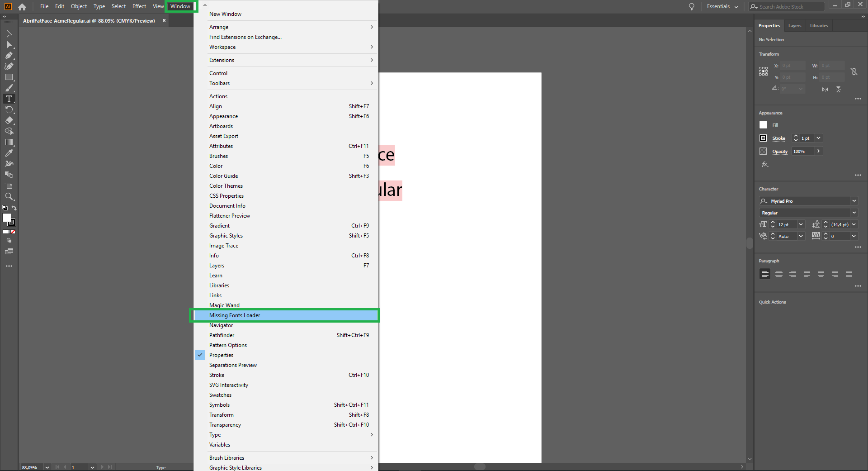Open the Essentials workspace dropdown
The image size is (868, 471).
[x=722, y=7]
